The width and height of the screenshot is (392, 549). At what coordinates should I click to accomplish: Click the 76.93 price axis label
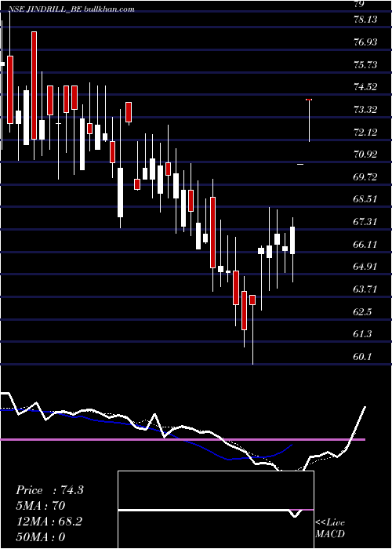(x=365, y=42)
